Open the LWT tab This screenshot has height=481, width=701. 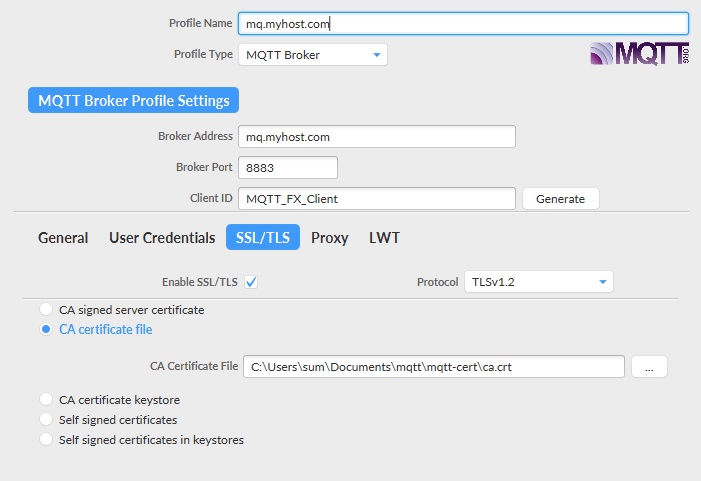tap(384, 238)
